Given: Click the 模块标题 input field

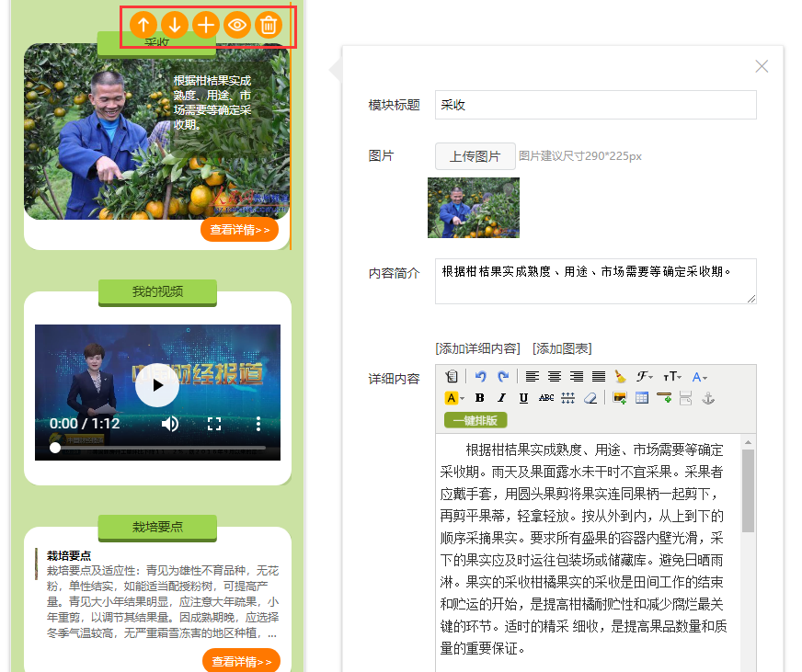Looking at the screenshot, I should 595,105.
